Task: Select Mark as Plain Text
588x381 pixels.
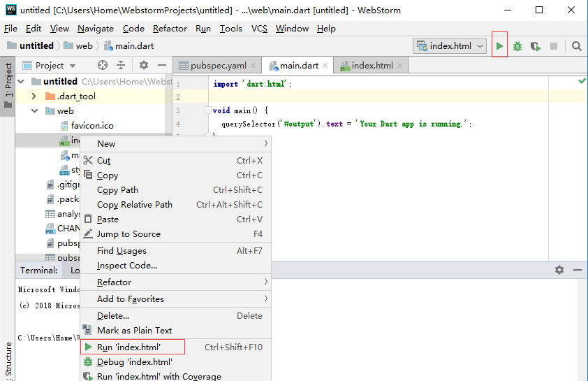Action: coord(175,331)
